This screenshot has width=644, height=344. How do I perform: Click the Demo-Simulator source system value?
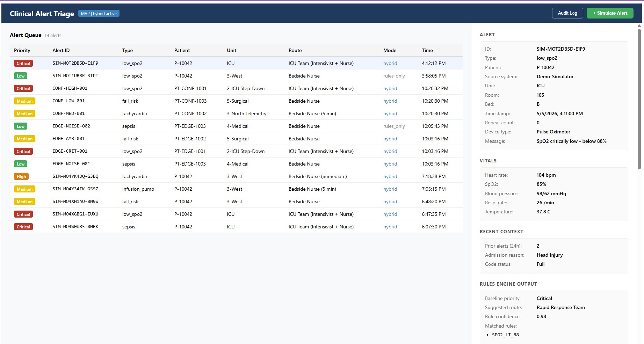click(x=555, y=76)
